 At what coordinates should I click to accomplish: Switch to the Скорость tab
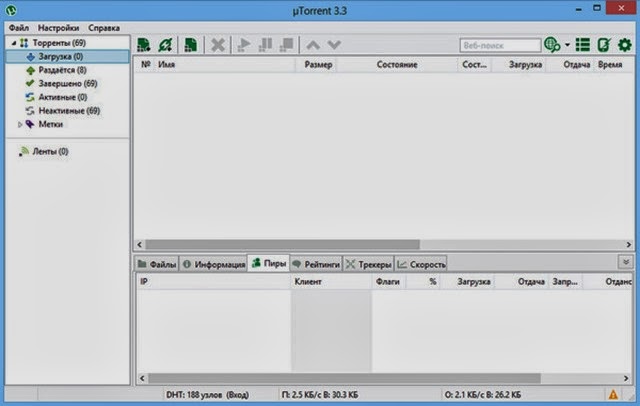[x=421, y=264]
